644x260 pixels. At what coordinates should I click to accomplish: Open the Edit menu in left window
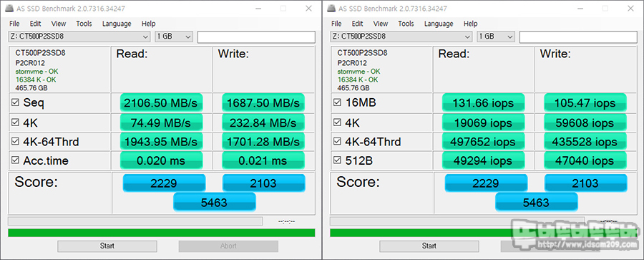coord(35,24)
